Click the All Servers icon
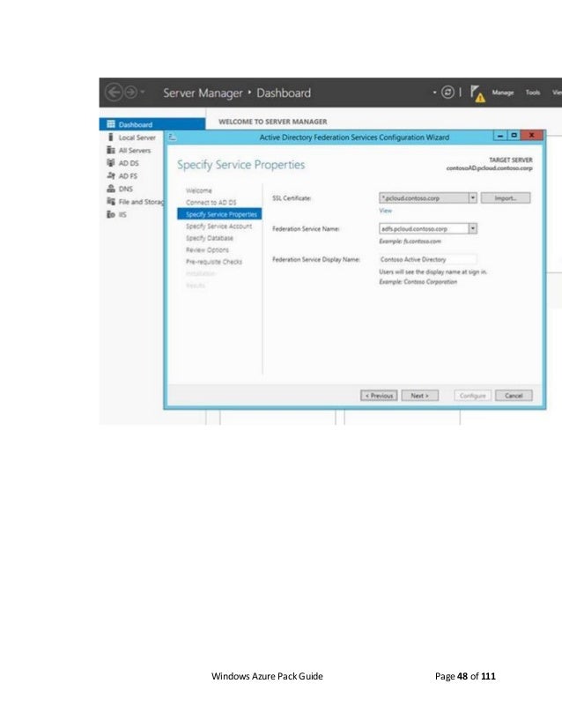 click(111, 150)
